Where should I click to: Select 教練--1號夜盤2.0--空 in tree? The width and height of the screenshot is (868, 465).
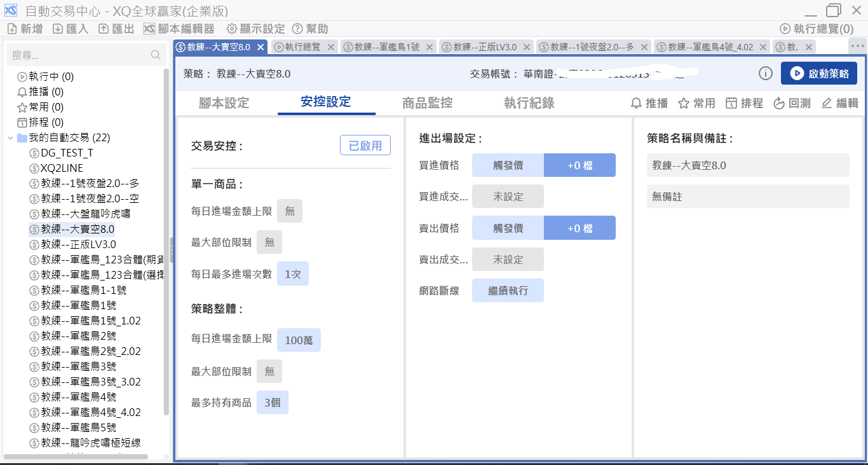(x=84, y=198)
